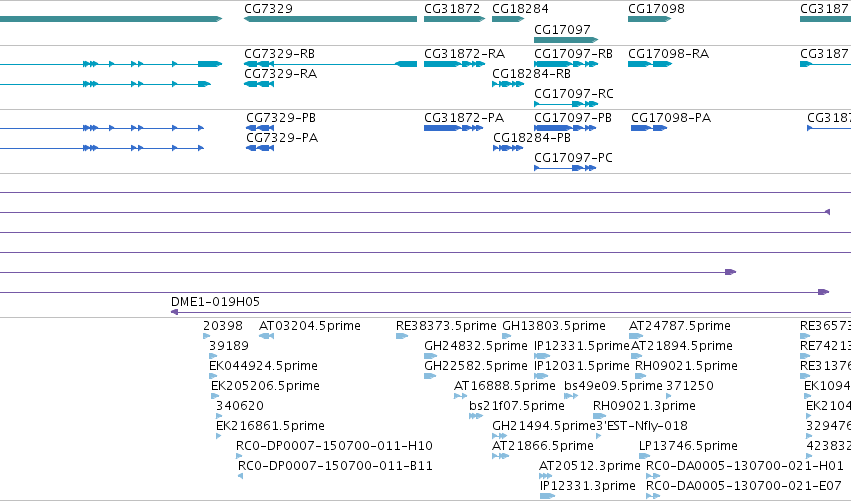
Task: Open transcript CG7329-RB
Action: 280,54
